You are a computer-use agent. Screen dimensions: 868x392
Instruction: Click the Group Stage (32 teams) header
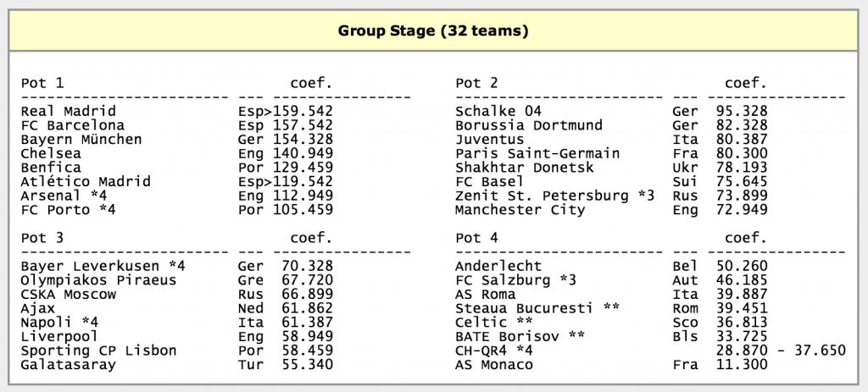tap(433, 31)
